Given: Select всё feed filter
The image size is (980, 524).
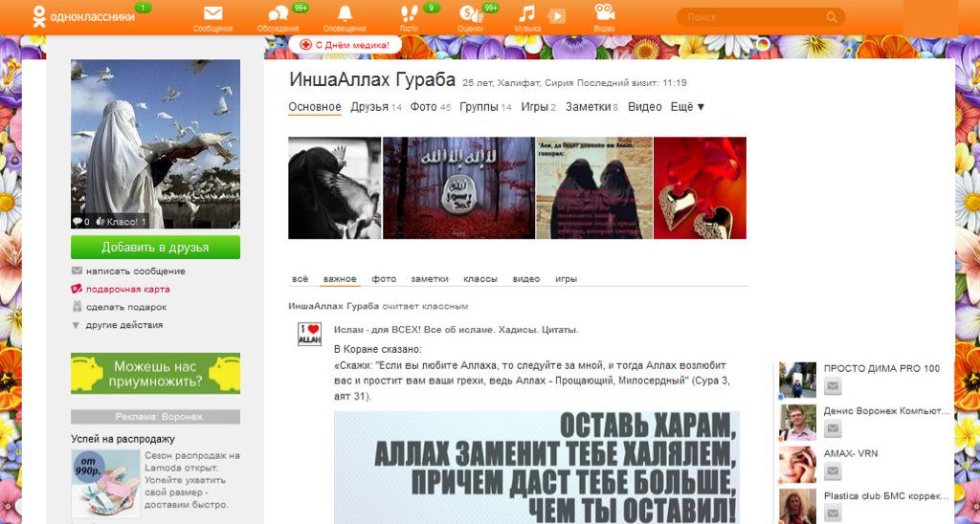Looking at the screenshot, I should [x=300, y=279].
